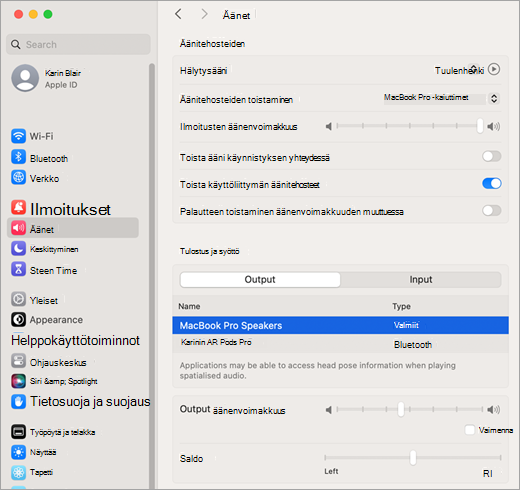Go forward with the right chevron
The width and height of the screenshot is (520, 490).
tap(204, 14)
